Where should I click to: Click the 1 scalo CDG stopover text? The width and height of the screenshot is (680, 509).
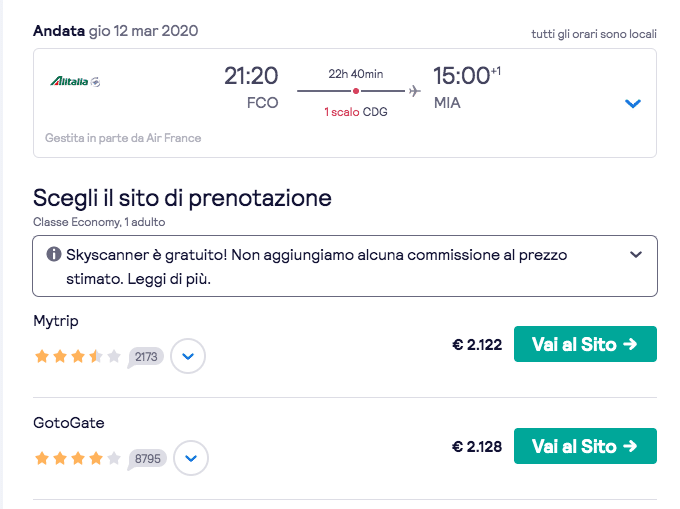coord(355,112)
